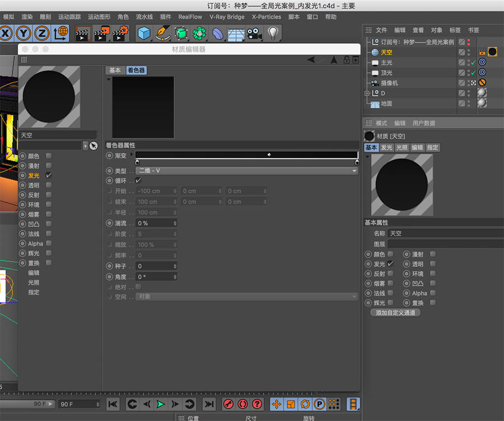Click the light creation bulb icon
The width and height of the screenshot is (504, 421).
tap(273, 34)
